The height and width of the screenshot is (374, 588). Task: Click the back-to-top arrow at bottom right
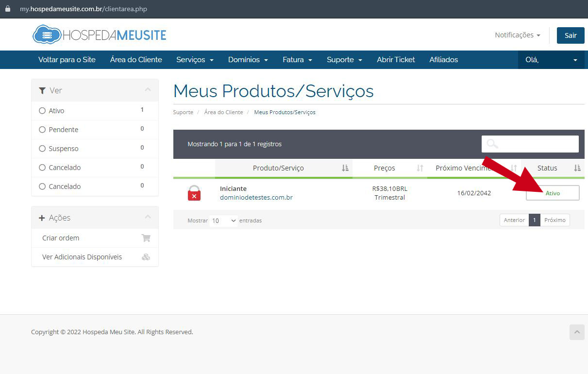point(577,332)
